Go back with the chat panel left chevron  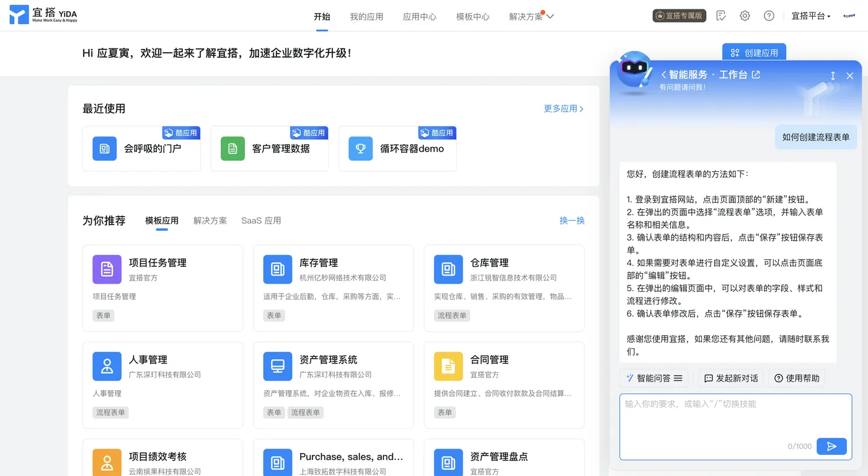pyautogui.click(x=663, y=74)
